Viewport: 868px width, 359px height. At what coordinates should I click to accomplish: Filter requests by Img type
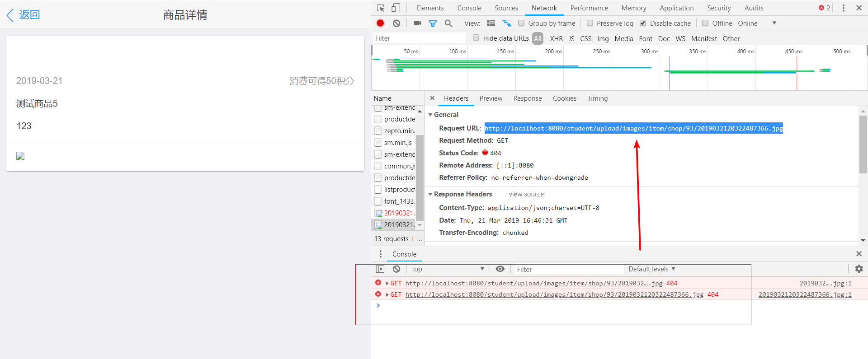(x=603, y=38)
